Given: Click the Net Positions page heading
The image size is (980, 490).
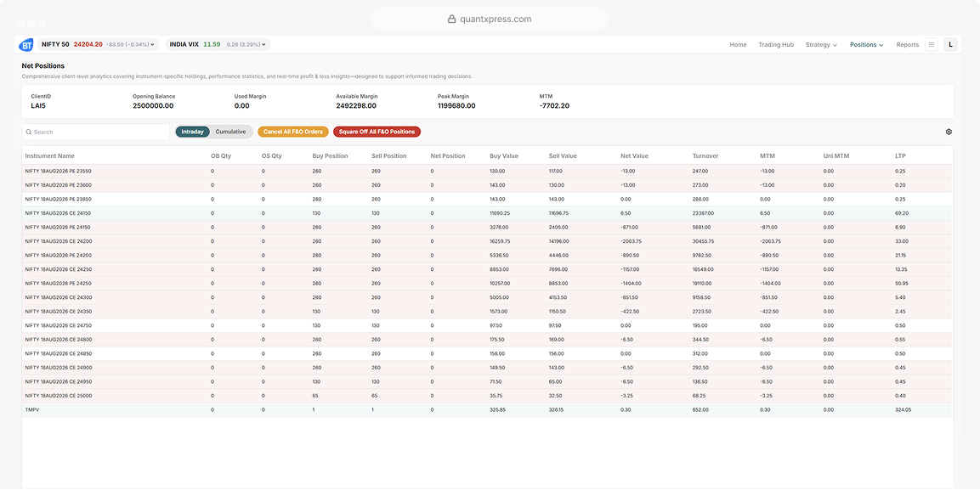Looking at the screenshot, I should coord(43,65).
